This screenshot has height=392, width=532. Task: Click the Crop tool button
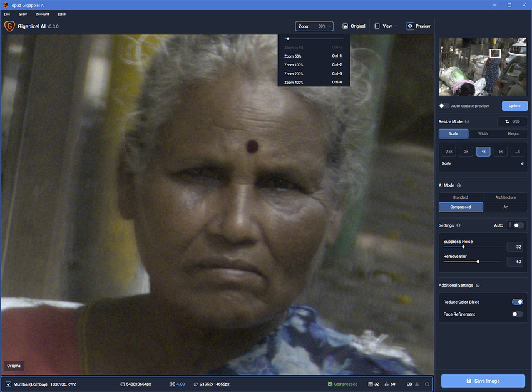(511, 121)
